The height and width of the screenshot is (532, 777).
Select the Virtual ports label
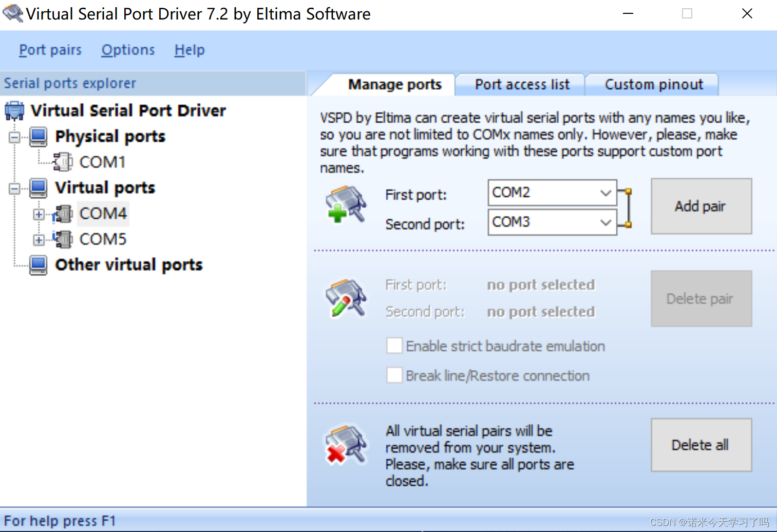click(105, 188)
